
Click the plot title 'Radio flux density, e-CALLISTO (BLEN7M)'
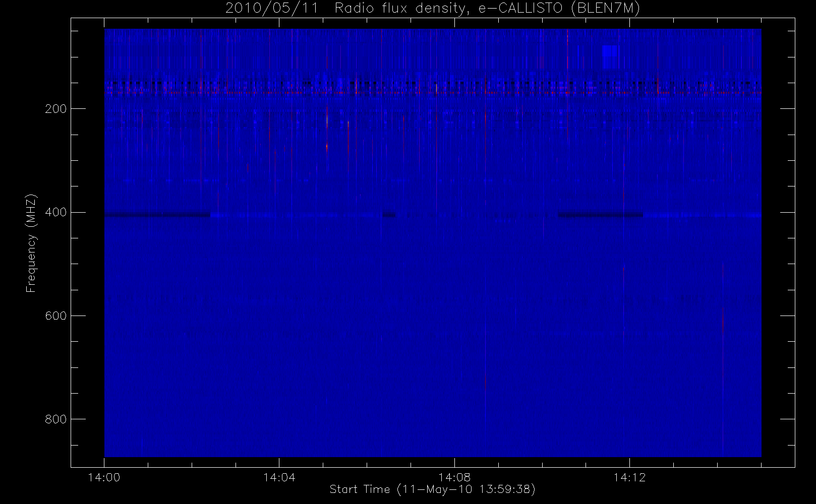tap(487, 9)
